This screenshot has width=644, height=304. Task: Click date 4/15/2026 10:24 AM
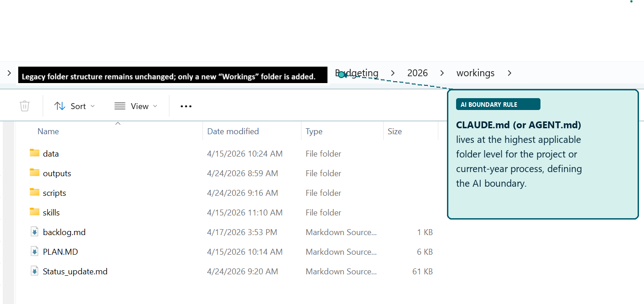coord(245,154)
